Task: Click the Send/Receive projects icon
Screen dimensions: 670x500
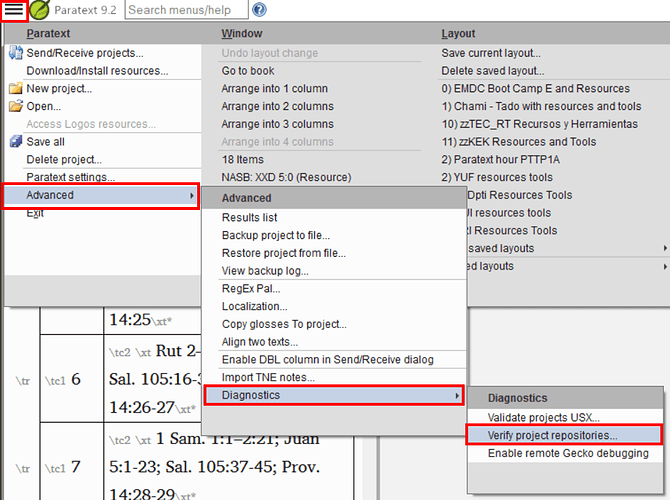Action: pyautogui.click(x=16, y=53)
